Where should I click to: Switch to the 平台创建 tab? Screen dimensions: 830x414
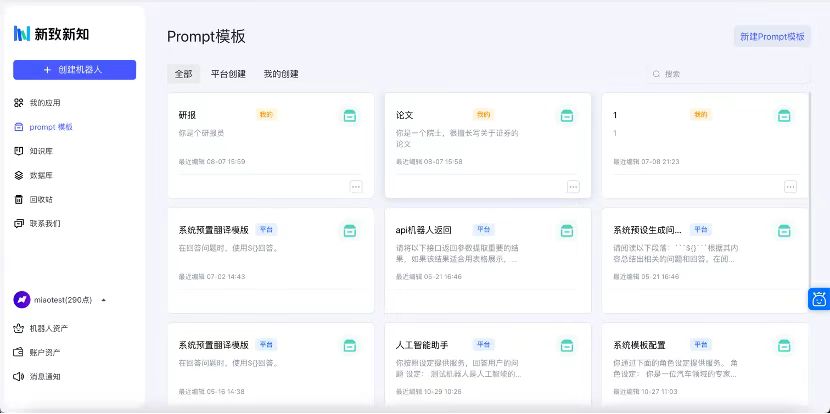tap(228, 74)
